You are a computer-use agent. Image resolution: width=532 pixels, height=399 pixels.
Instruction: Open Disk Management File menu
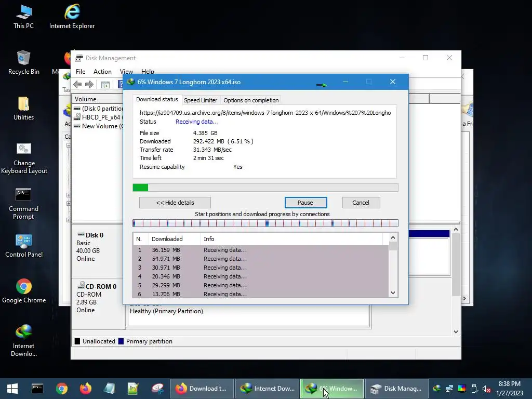pos(81,72)
